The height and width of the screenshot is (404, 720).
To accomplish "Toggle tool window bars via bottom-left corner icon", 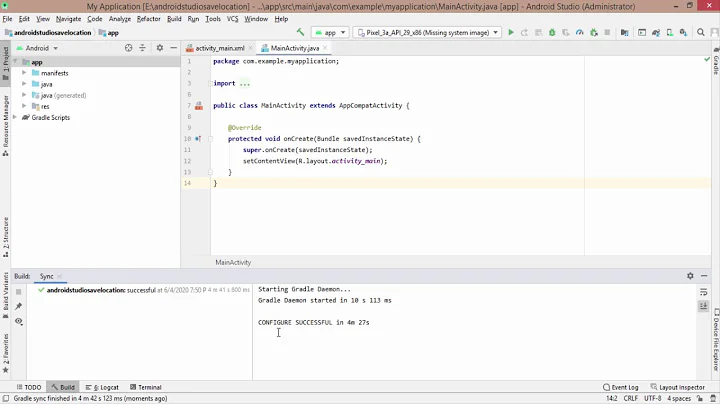I will click(6, 398).
